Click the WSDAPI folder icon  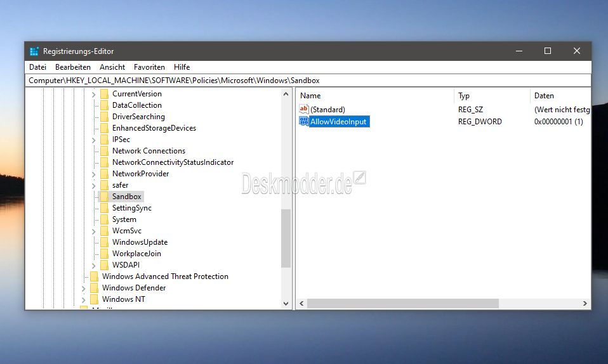point(104,265)
